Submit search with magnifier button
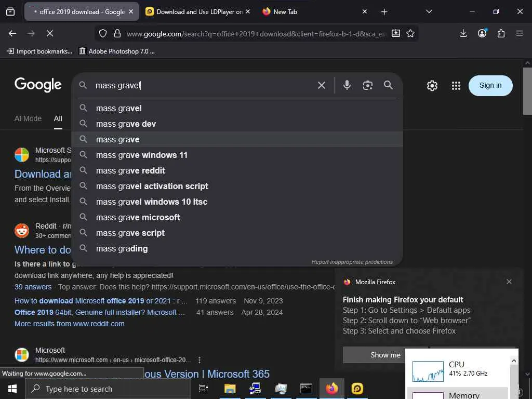Screen dimensions: 532x399 pyautogui.click(x=389, y=85)
